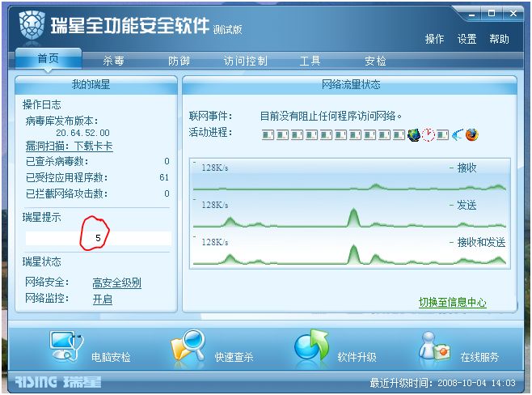Click the 瑞星状态 heading
532x395 pixels.
[x=42, y=262]
